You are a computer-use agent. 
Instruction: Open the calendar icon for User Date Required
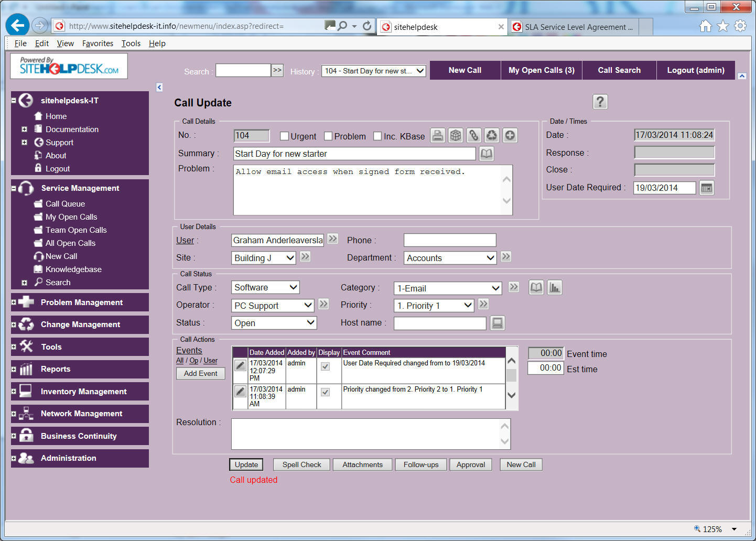pos(707,188)
